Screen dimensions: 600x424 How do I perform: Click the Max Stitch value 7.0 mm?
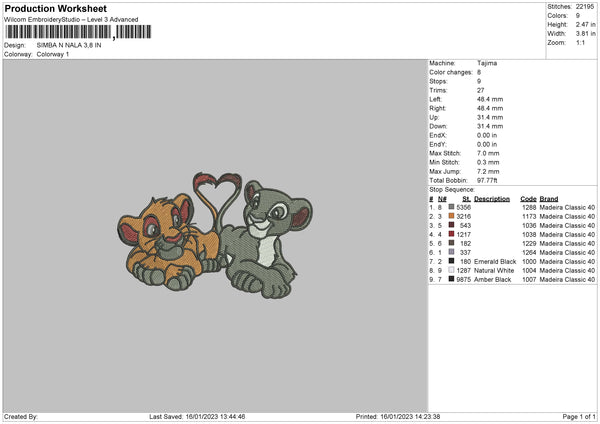(488, 153)
